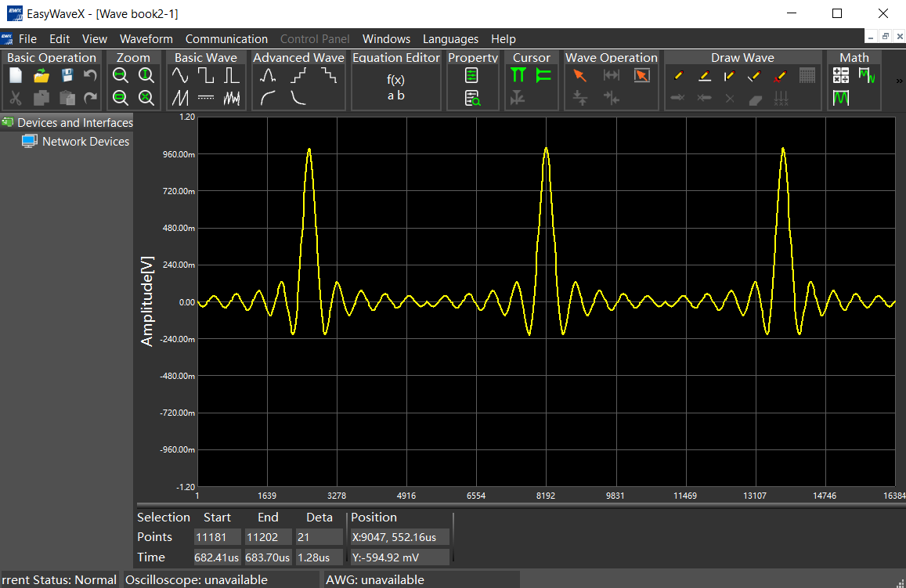Image resolution: width=906 pixels, height=588 pixels.
Task: Select the orange arrow pointer tool
Action: point(579,76)
